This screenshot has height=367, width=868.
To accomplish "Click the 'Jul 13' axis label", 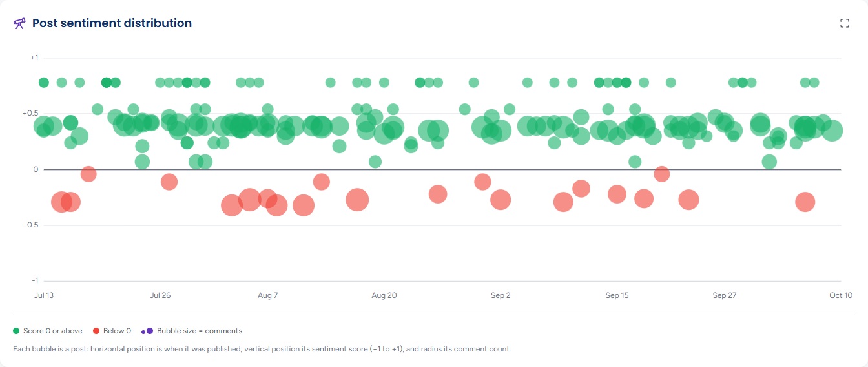I will 44,295.
